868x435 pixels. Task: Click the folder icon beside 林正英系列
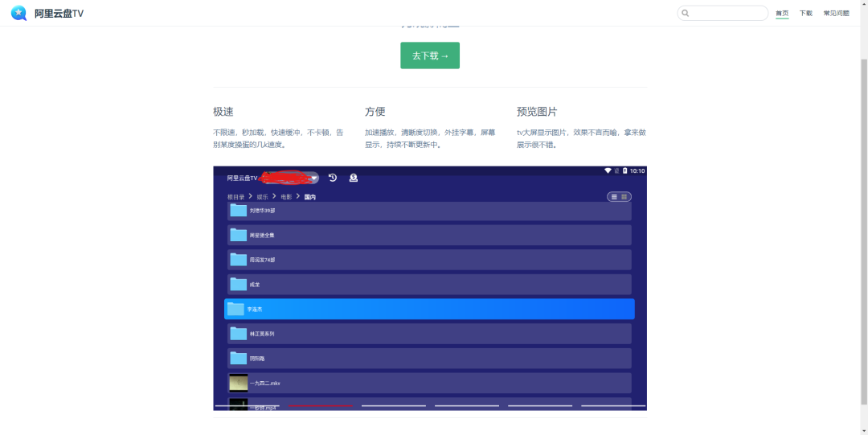pyautogui.click(x=239, y=334)
